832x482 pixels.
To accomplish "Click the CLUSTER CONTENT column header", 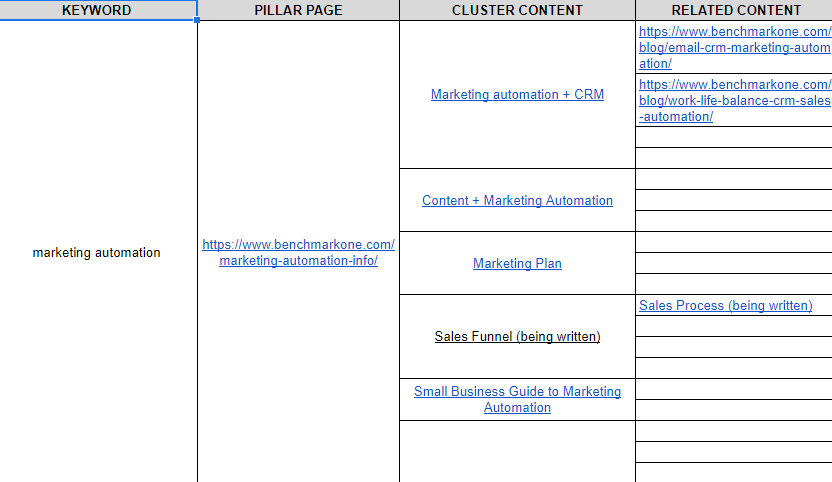I will click(x=517, y=10).
